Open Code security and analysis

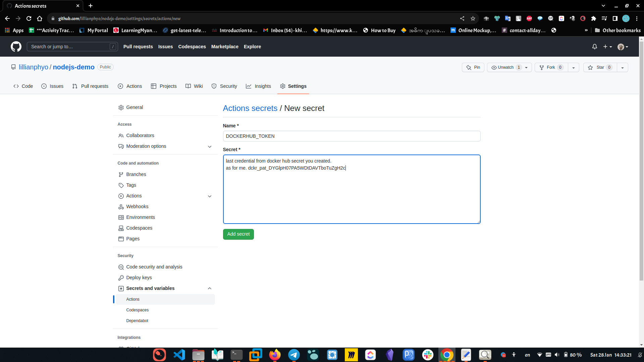coord(166,267)
